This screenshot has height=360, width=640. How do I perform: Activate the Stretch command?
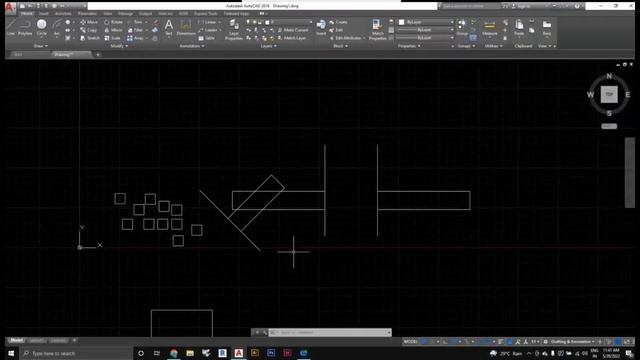[90, 38]
